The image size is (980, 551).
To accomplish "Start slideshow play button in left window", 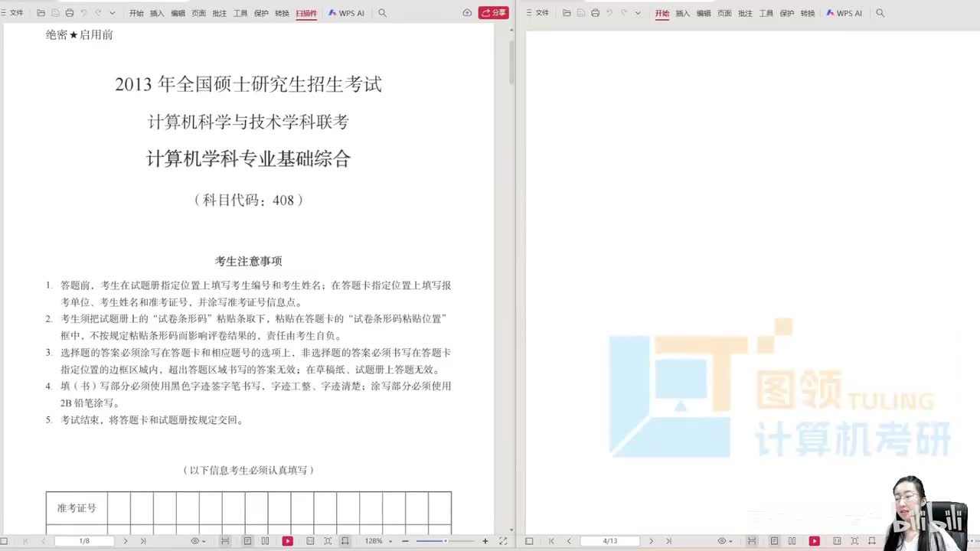I will click(x=288, y=541).
